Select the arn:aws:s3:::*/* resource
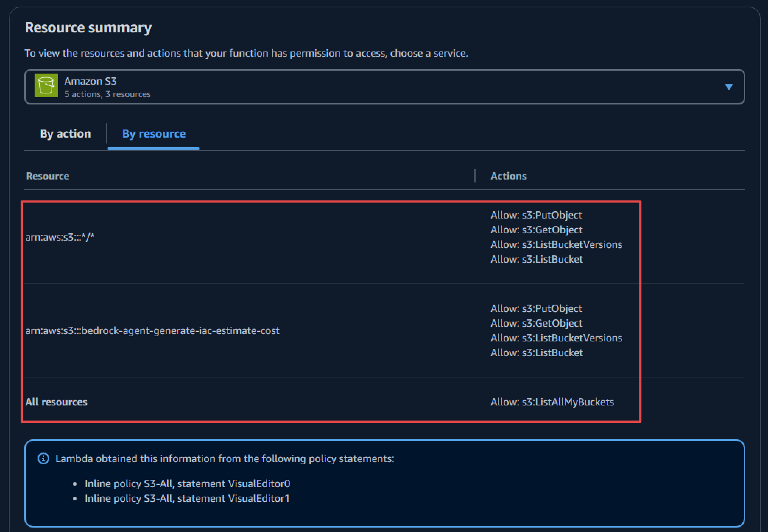 pyautogui.click(x=60, y=237)
